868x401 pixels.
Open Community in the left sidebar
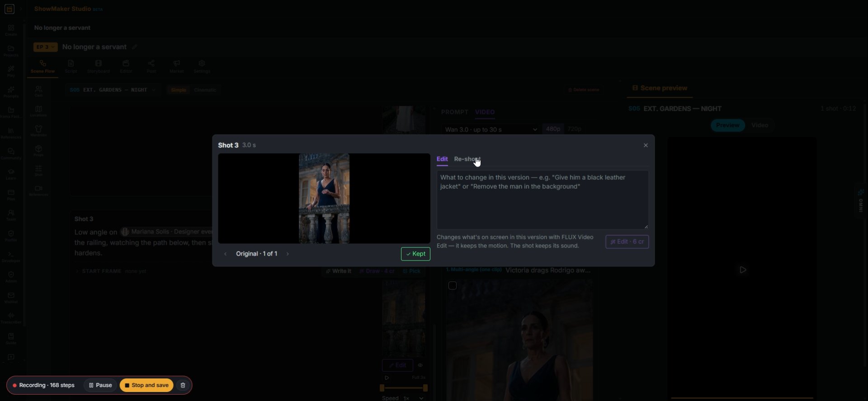pyautogui.click(x=11, y=154)
